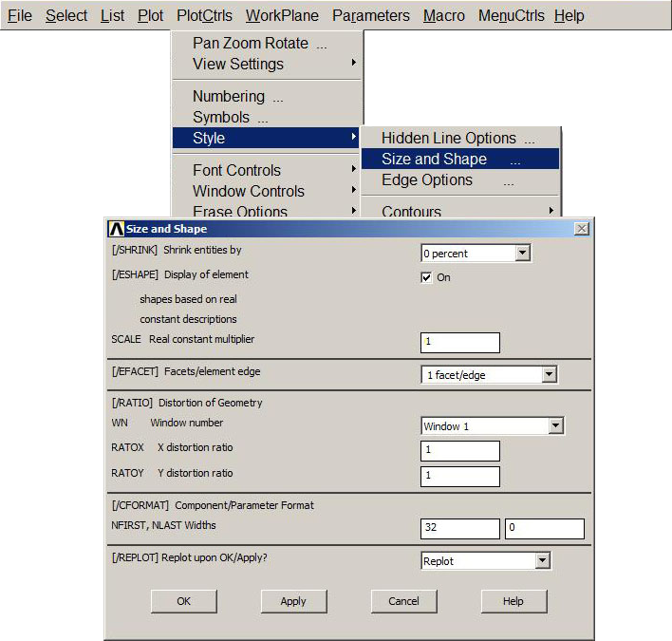Click the ANSYS logo icon in dialog title
The width and height of the screenshot is (672, 641).
click(x=117, y=229)
